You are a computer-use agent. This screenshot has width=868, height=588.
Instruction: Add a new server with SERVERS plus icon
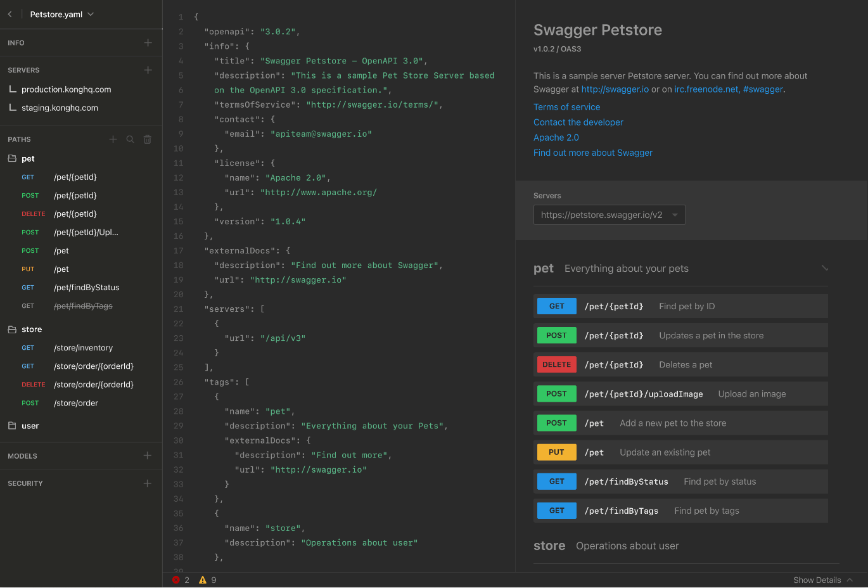[148, 70]
